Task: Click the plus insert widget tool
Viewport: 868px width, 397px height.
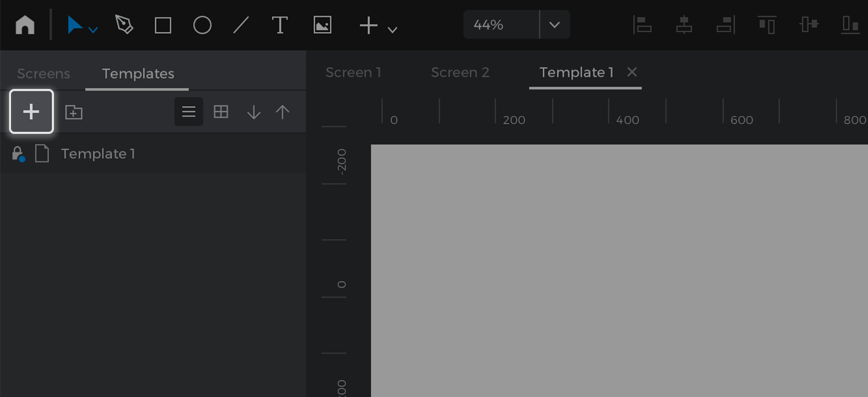Action: point(368,25)
